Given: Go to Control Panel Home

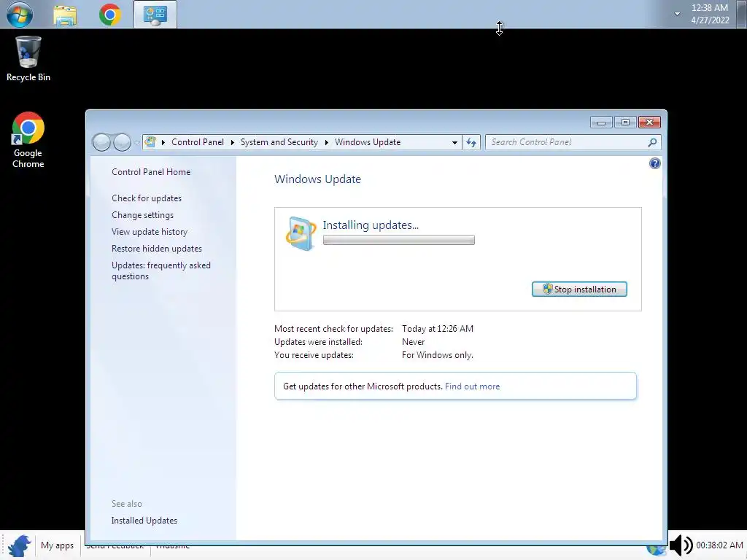Looking at the screenshot, I should pyautogui.click(x=151, y=172).
